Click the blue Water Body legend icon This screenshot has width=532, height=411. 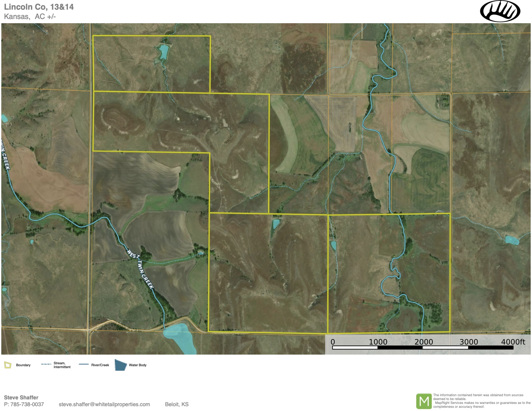(121, 365)
